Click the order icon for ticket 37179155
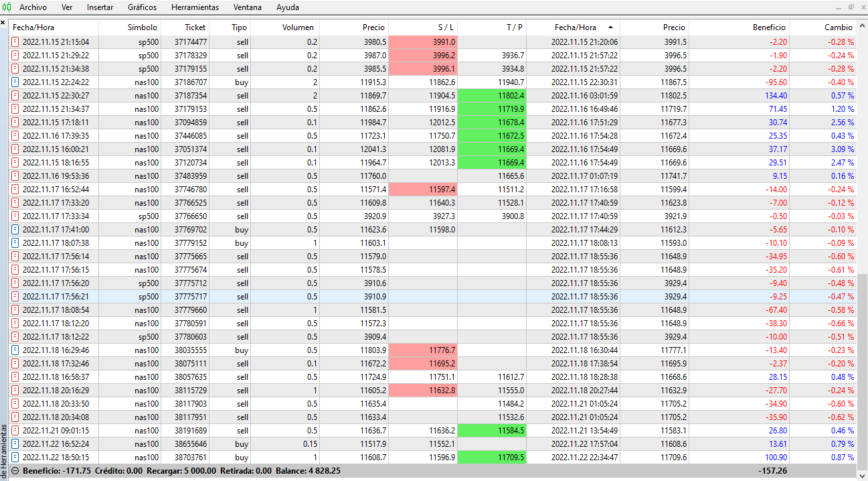 (x=15, y=69)
